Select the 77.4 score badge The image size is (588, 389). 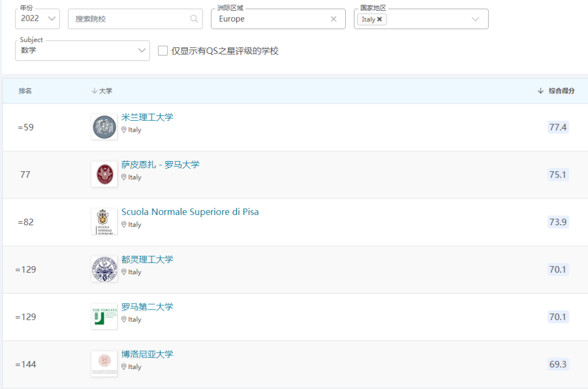click(x=558, y=127)
